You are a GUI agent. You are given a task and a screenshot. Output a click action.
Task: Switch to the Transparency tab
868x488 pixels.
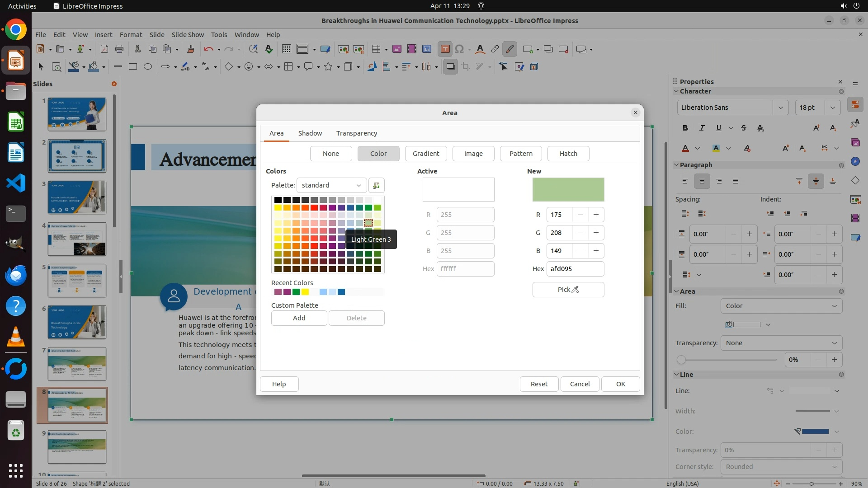point(356,133)
